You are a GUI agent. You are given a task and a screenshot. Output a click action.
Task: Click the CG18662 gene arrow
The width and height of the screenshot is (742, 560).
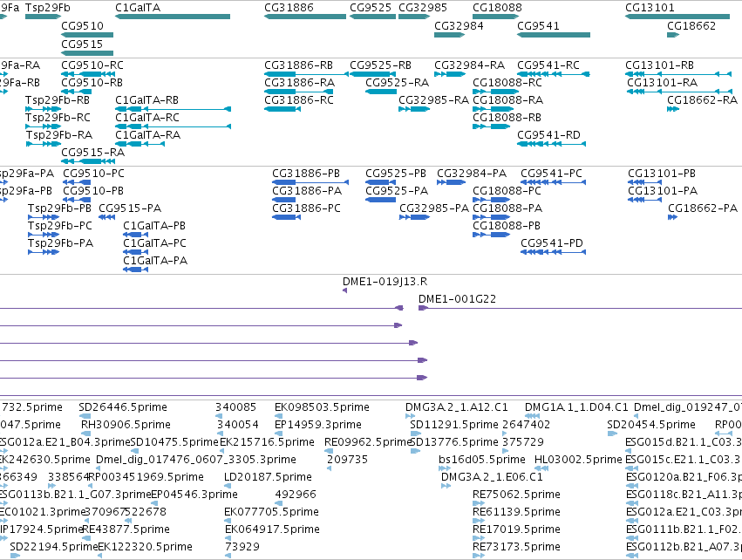tap(673, 35)
